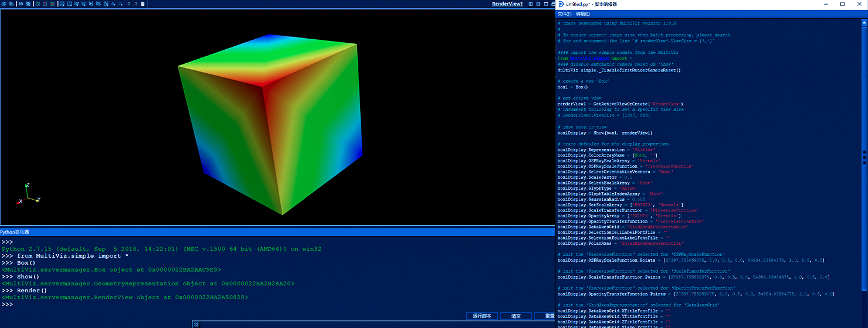Click the small icon on bottom panel's left edge
The height and width of the screenshot is (328, 868).
[x=197, y=324]
